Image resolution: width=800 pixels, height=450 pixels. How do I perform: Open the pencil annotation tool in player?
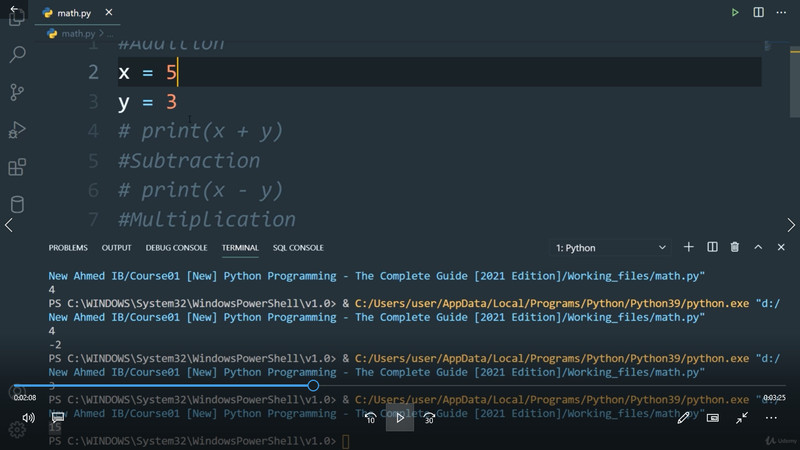pyautogui.click(x=683, y=418)
